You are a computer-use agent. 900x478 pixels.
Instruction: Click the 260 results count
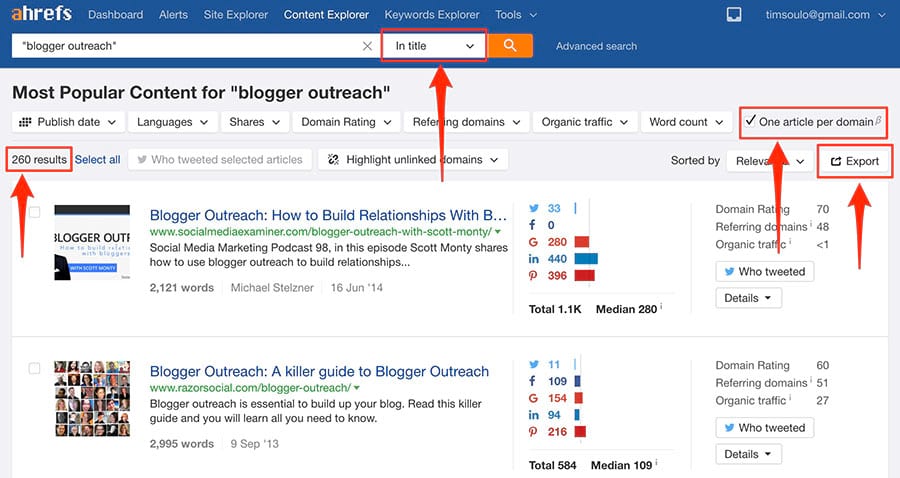pyautogui.click(x=39, y=160)
